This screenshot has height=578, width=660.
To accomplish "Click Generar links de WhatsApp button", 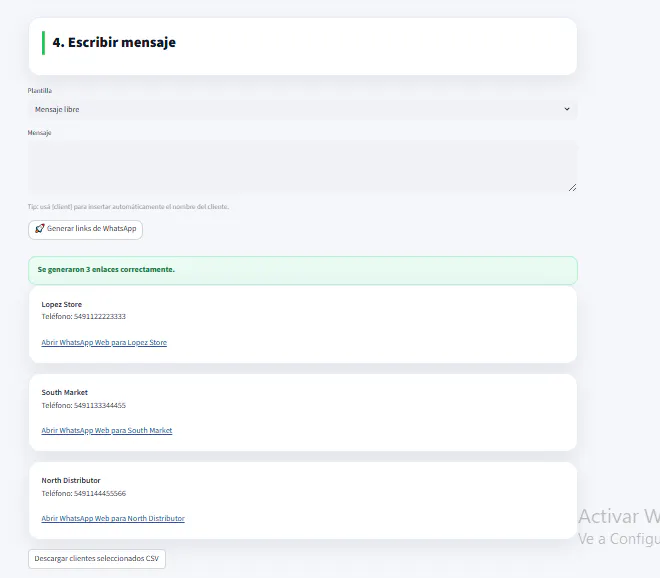I will point(85,229).
